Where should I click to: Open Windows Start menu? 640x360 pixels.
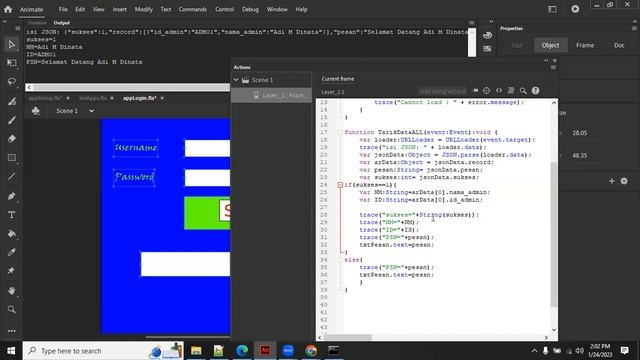[11, 351]
